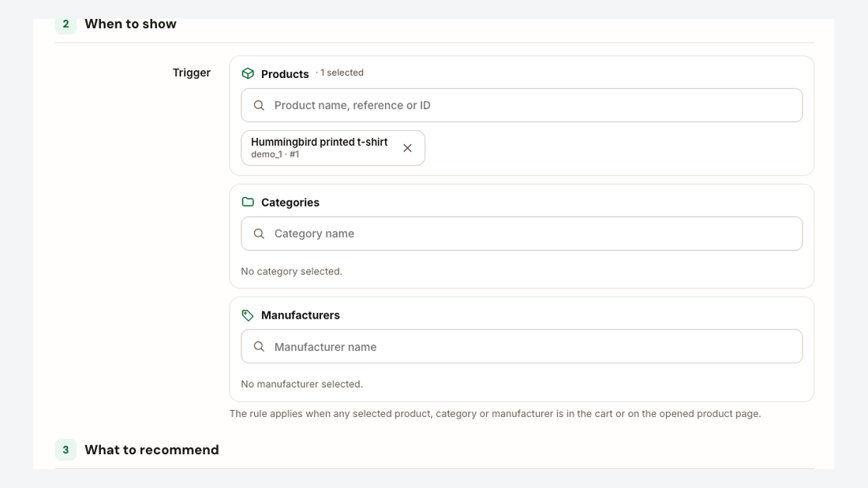868x488 pixels.
Task: Remove the Hummingbird printed t-shirt product
Action: coord(407,148)
